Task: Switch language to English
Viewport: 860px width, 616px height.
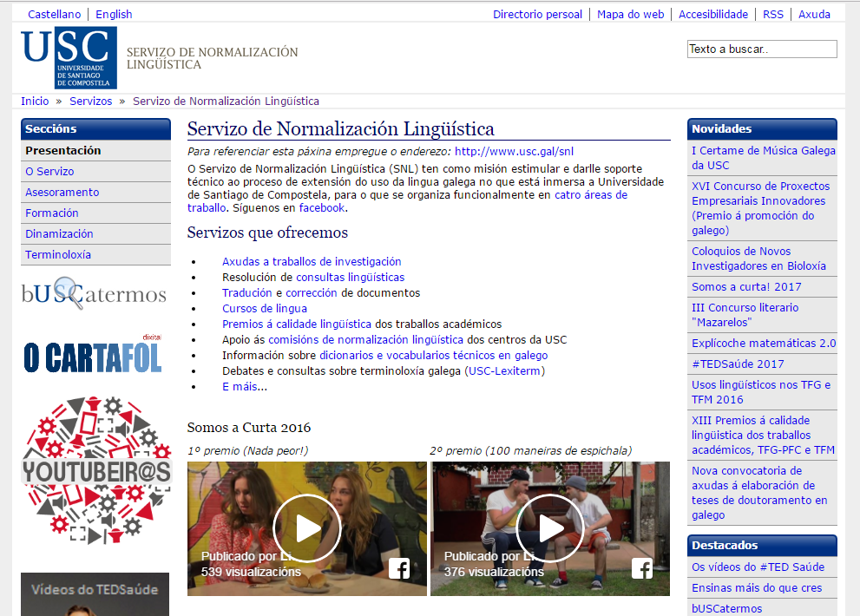Action: (x=114, y=14)
